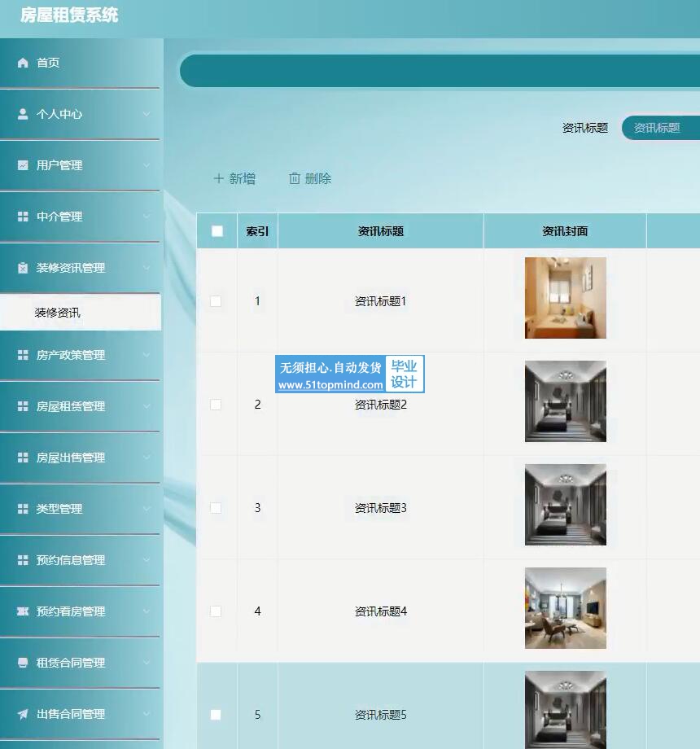
Task: Select the 装修资讯 submenu item
Action: 81,313
